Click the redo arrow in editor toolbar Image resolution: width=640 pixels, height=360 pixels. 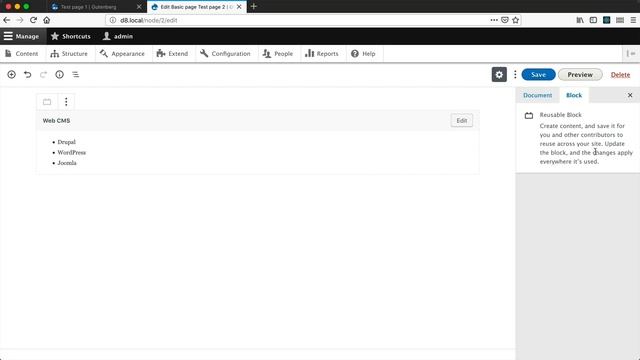point(43,74)
